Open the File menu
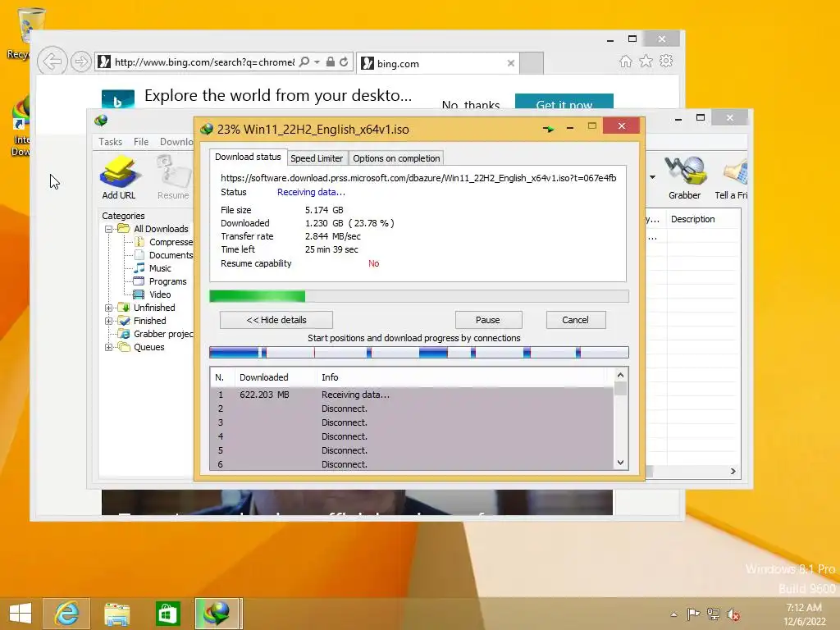The height and width of the screenshot is (630, 840). tap(141, 141)
